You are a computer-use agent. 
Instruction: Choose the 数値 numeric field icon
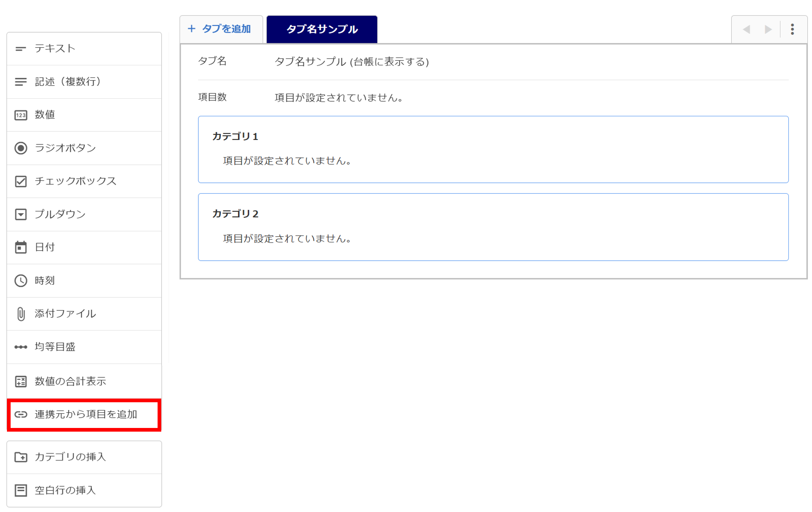[x=21, y=115]
